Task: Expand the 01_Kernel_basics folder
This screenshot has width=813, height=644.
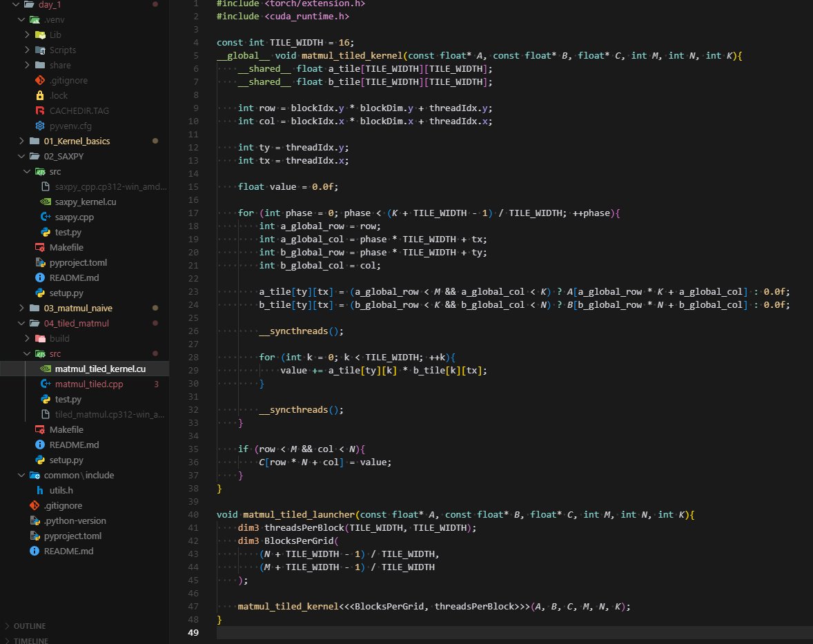Action: (21, 141)
